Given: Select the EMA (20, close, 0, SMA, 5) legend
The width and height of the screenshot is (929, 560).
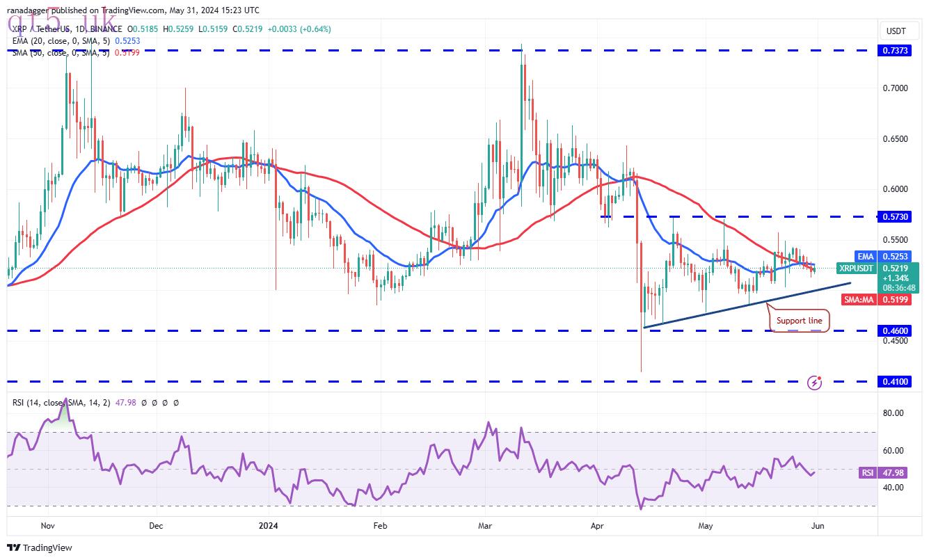Looking at the screenshot, I should click(61, 41).
